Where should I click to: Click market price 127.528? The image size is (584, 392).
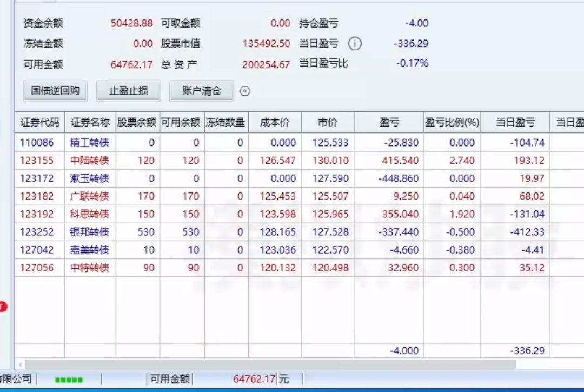click(x=330, y=232)
